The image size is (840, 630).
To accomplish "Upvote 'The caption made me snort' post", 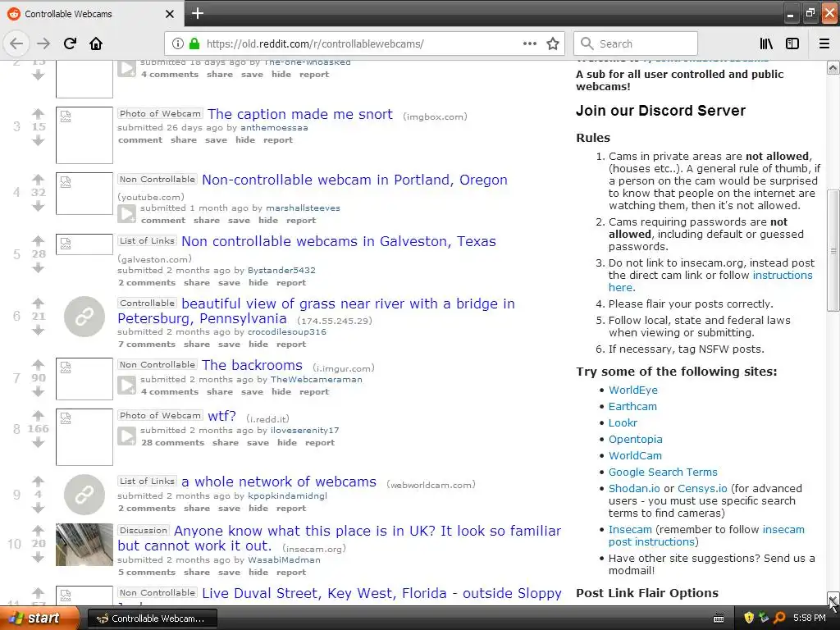I will point(38,113).
